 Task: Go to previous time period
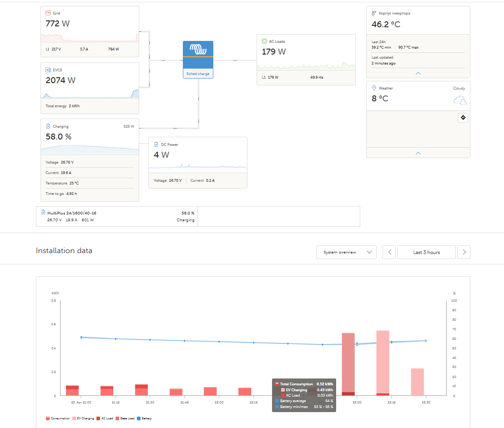[x=389, y=252]
